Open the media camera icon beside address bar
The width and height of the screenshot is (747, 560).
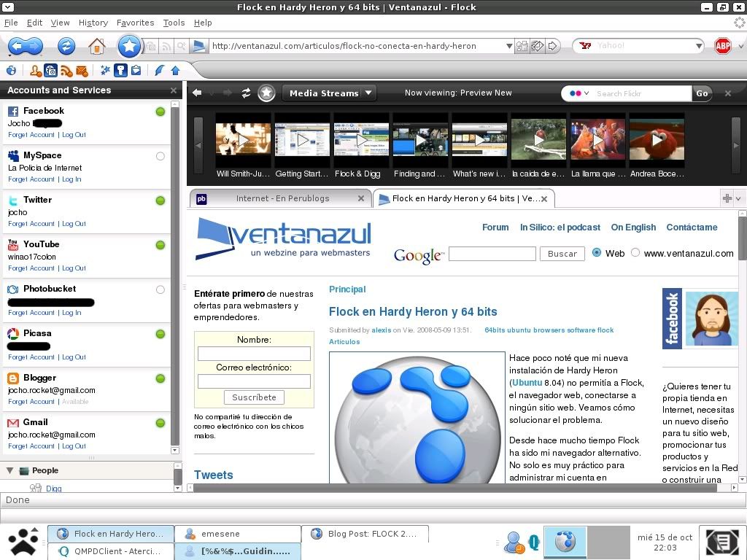click(151, 46)
